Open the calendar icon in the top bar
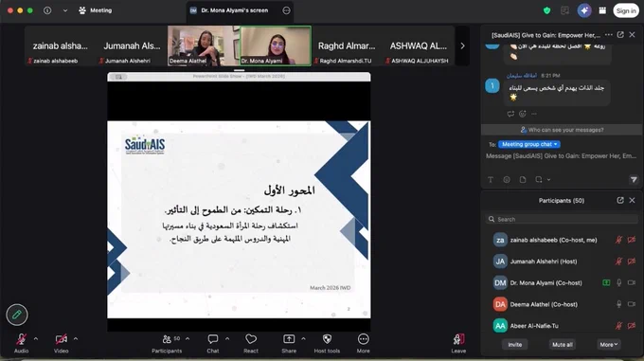Image resolution: width=644 pixels, height=361 pixels. click(602, 10)
